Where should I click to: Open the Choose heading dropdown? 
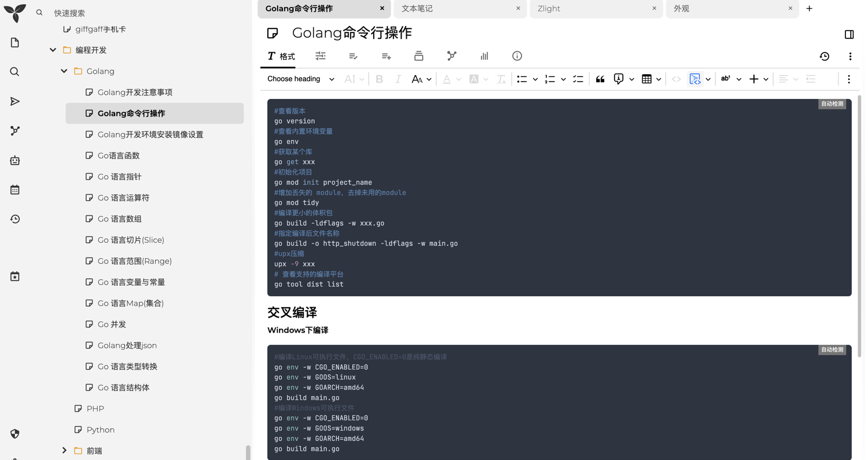[x=301, y=79]
